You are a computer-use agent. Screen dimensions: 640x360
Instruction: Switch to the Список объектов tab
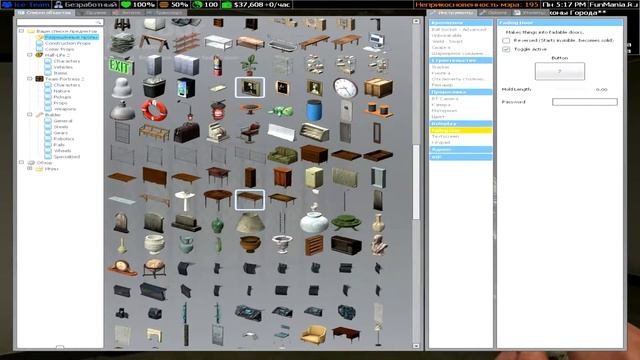click(x=45, y=13)
